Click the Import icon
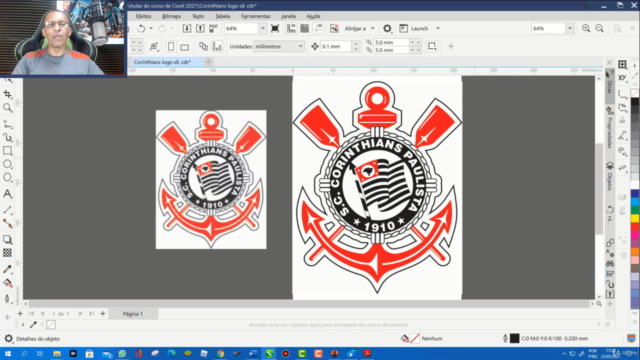Viewport: 640px width, 360px height. point(187,28)
